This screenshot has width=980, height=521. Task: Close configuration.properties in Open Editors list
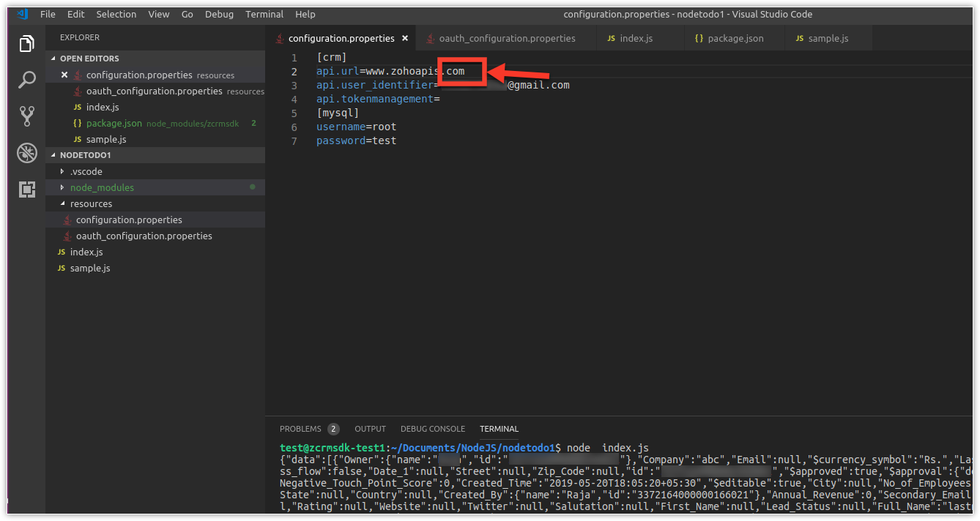click(64, 75)
